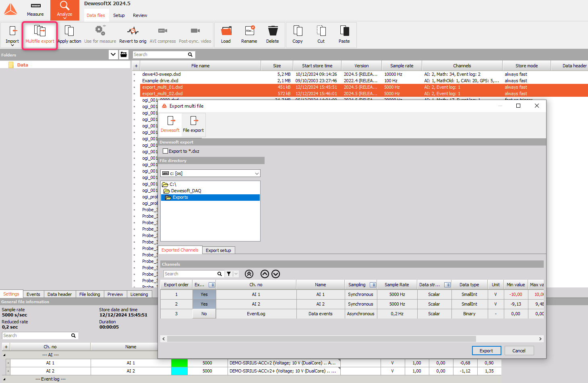The height and width of the screenshot is (383, 588).
Task: Select the Data folder in Folders panel
Action: [23, 65]
